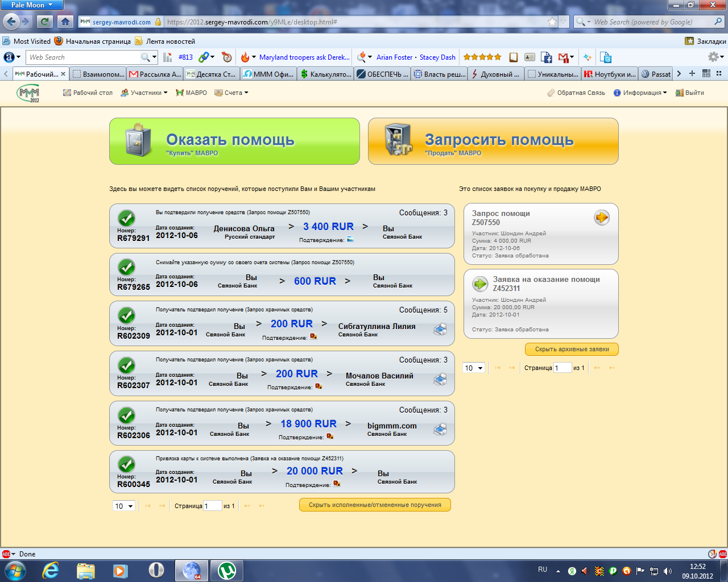Open uTorrent from the taskbar
Viewport: 728px width, 582px height.
pyautogui.click(x=227, y=570)
